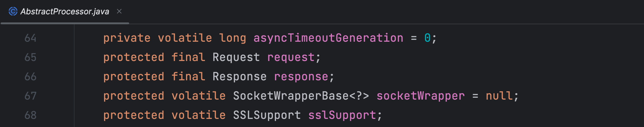The height and width of the screenshot is (127, 644).
Task: Place cursor on the request field name
Action: 291,57
